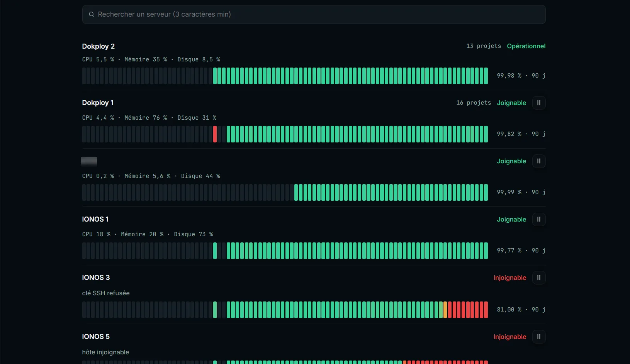Viewport: 630px width, 364px height.
Task: Click the 99,99 % uptime value
Action: [x=509, y=192]
